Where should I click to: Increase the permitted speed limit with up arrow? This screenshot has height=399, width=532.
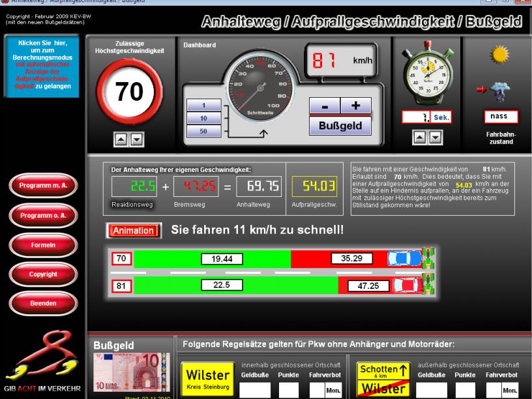tap(121, 139)
